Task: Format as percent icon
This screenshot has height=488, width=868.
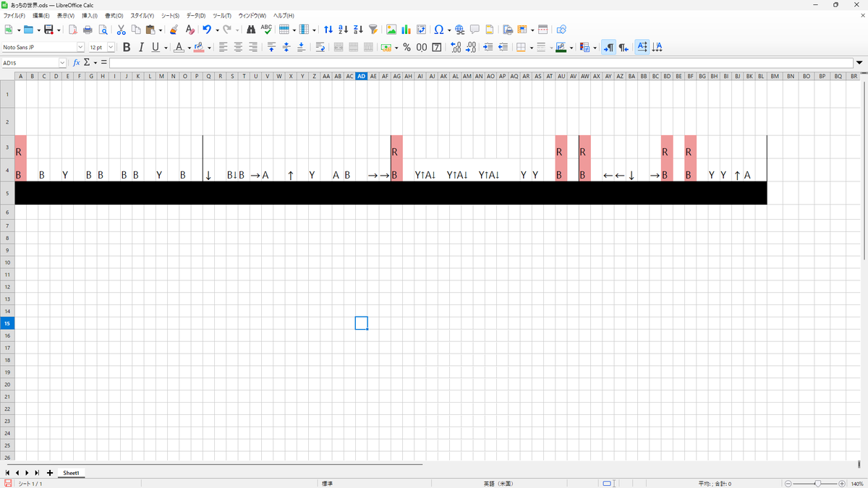Action: [407, 47]
